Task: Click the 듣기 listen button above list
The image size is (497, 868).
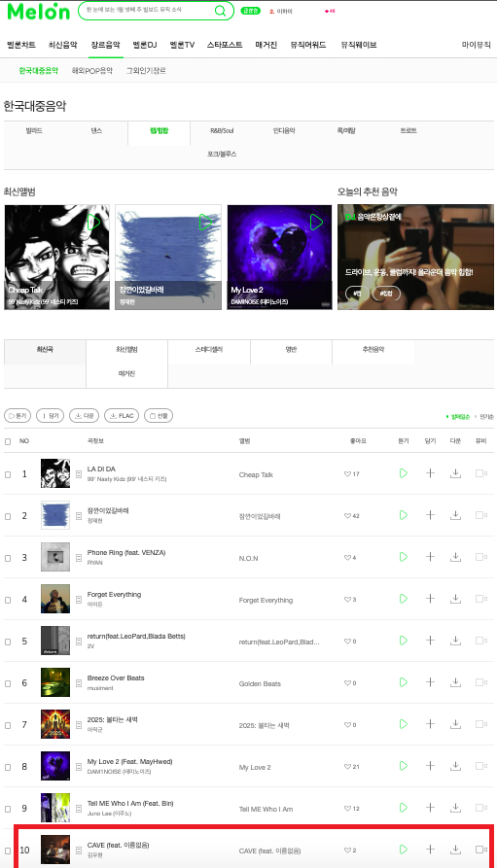Action: click(x=18, y=416)
